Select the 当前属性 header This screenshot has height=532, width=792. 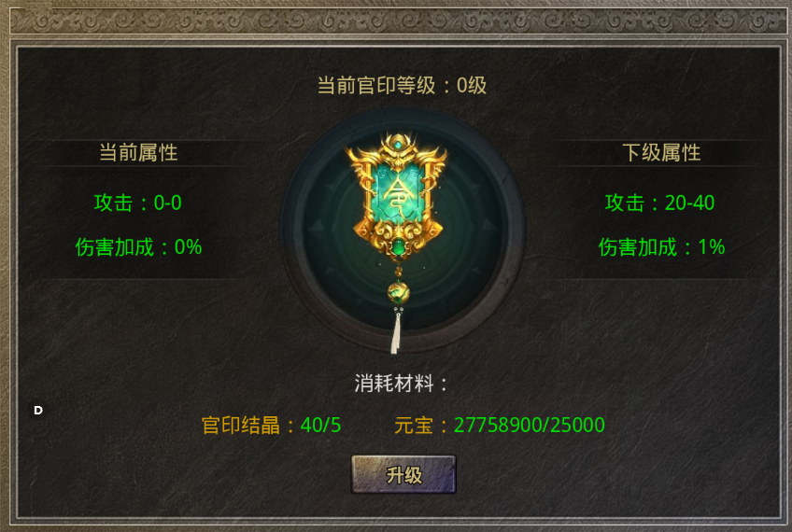[x=138, y=152]
